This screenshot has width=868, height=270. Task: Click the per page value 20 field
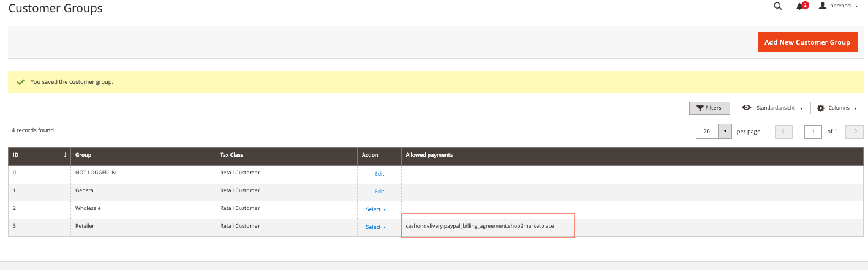(707, 132)
